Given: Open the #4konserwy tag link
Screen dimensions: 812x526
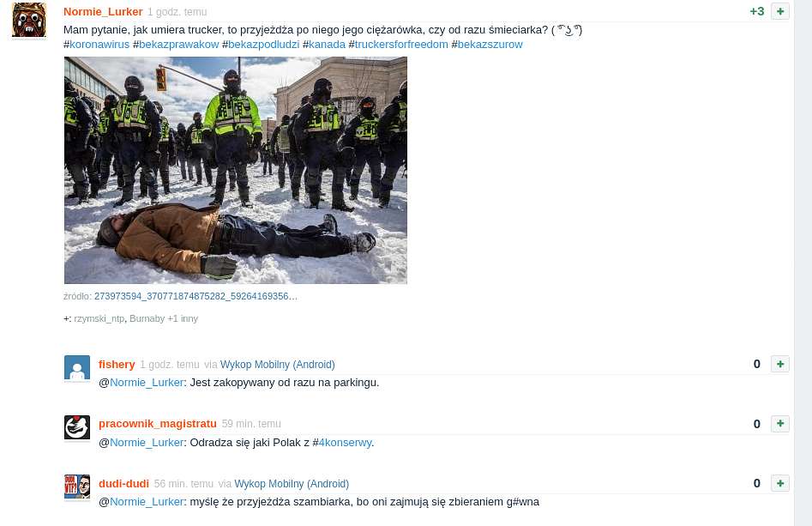Looking at the screenshot, I should (x=342, y=443).
